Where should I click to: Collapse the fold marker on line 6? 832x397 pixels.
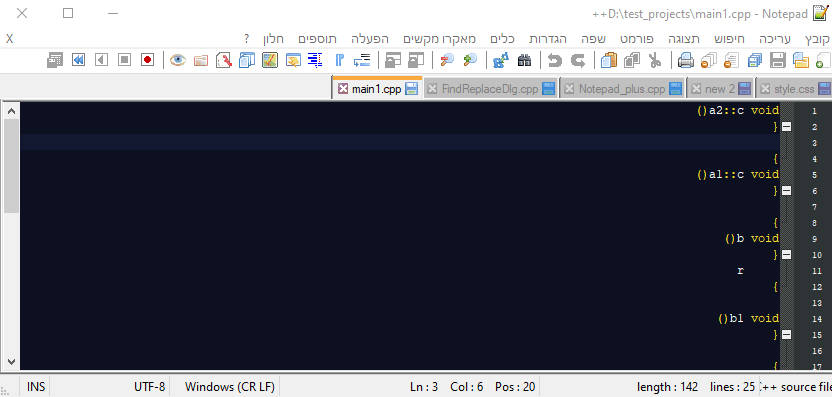click(x=786, y=191)
